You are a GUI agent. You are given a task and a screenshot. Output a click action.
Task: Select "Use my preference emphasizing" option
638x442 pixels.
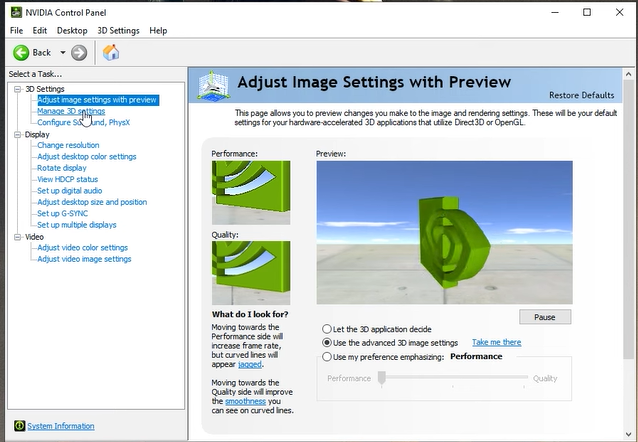click(327, 357)
